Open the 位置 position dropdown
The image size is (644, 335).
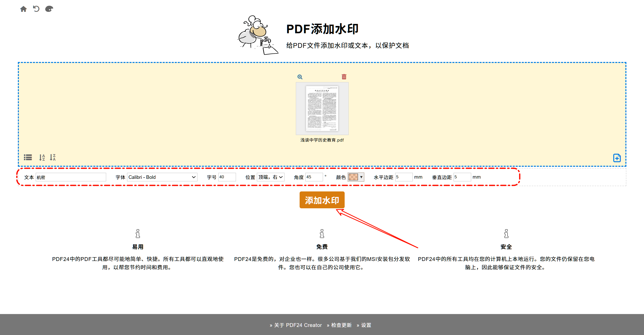[x=270, y=177]
